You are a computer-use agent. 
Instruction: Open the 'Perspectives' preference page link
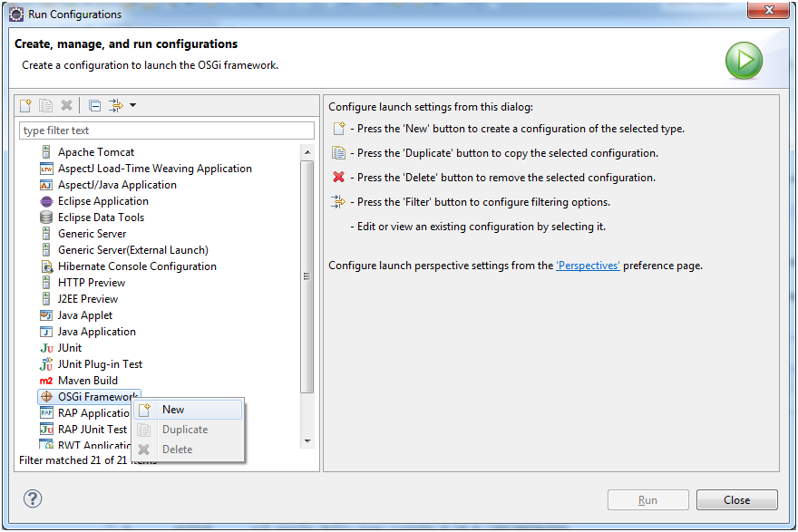pos(588,266)
